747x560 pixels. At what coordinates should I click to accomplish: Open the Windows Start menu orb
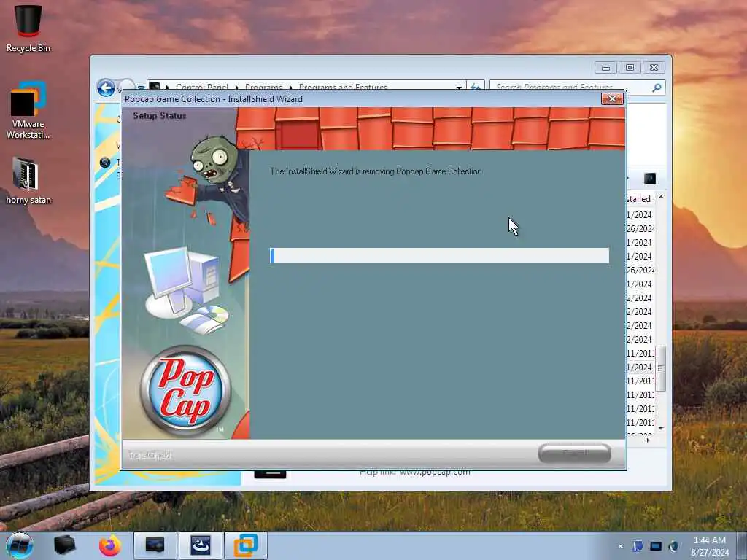point(19,545)
